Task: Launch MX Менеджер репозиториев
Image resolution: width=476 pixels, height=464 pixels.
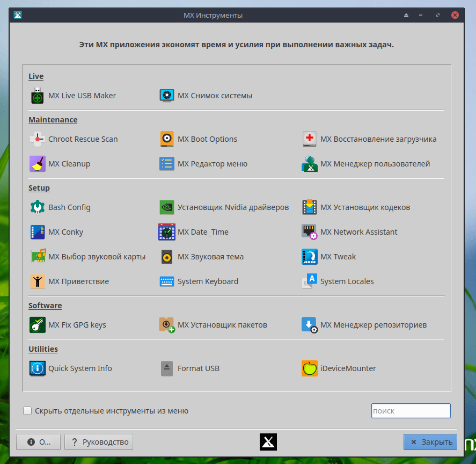Action: [374, 325]
